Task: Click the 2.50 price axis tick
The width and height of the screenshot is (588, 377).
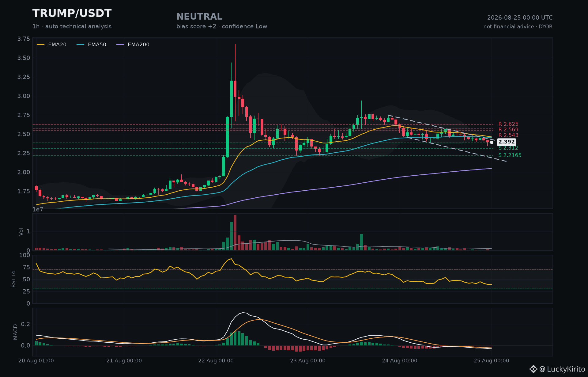Action: 24,134
